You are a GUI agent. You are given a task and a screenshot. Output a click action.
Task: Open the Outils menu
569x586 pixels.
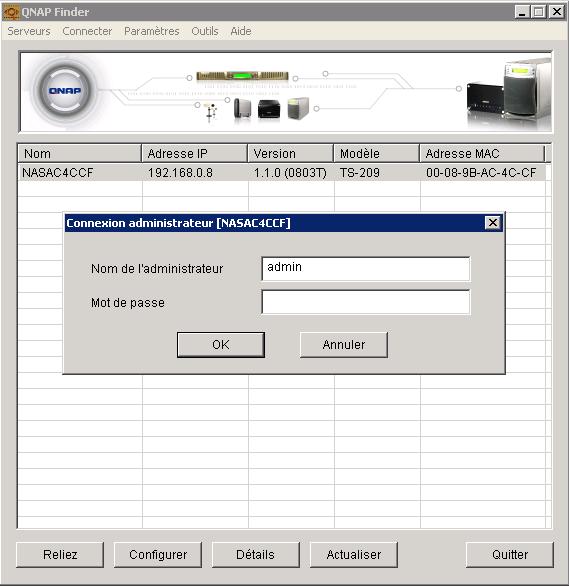(205, 31)
